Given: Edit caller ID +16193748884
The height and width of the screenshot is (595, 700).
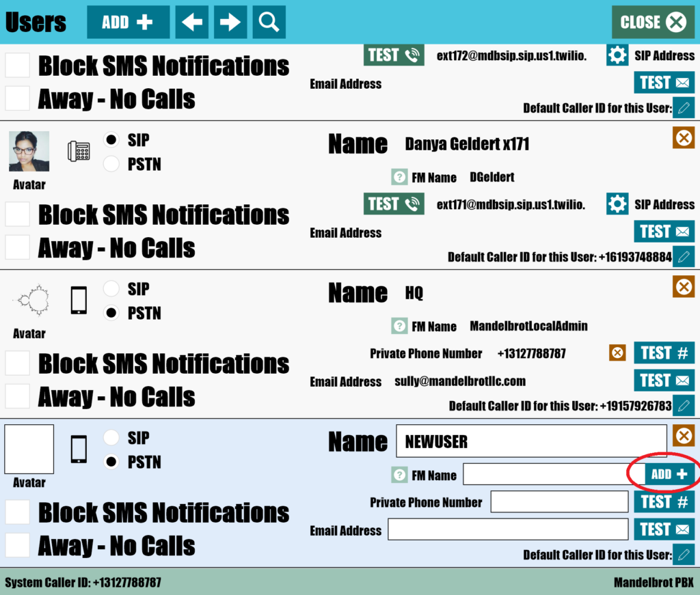Looking at the screenshot, I should (684, 257).
